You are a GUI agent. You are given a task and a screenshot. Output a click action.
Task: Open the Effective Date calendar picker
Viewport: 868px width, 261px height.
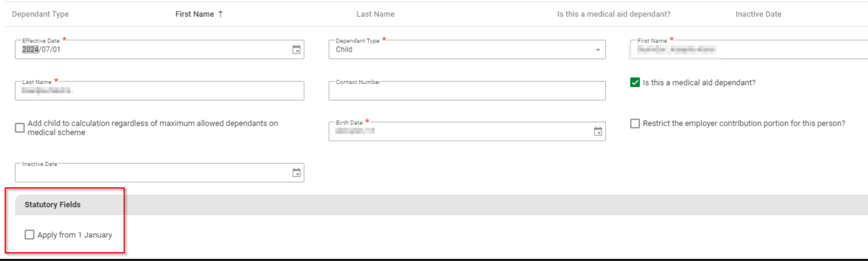297,50
